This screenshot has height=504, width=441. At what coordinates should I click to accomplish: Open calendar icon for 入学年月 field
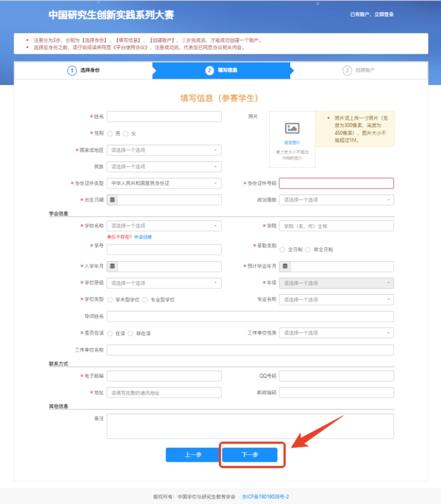coord(112,266)
